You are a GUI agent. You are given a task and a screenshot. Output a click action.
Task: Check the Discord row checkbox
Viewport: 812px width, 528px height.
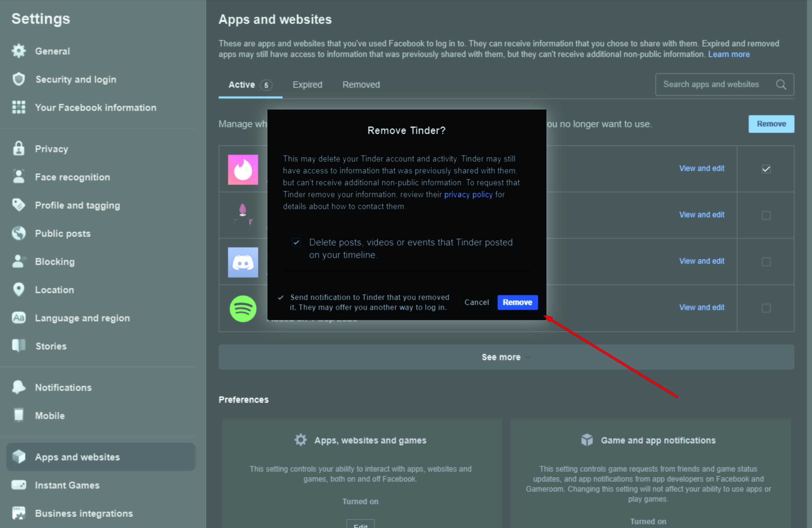coord(766,262)
